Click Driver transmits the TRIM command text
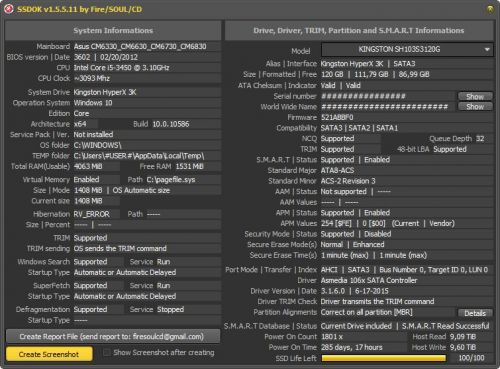500x369 pixels. (377, 302)
